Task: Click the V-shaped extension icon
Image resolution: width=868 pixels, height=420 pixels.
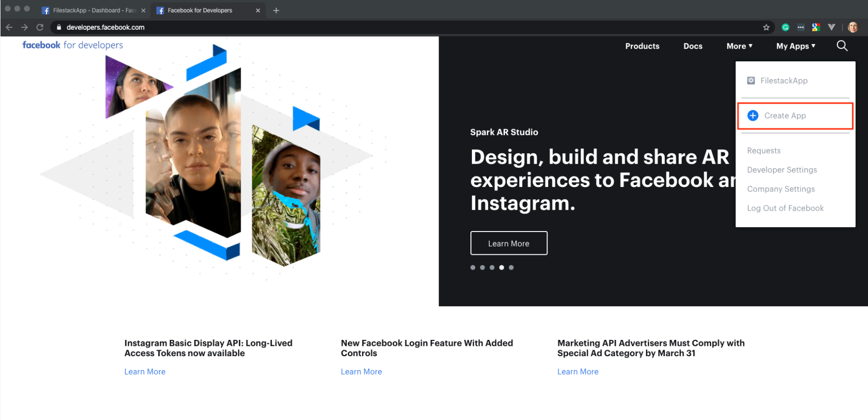Action: tap(831, 27)
